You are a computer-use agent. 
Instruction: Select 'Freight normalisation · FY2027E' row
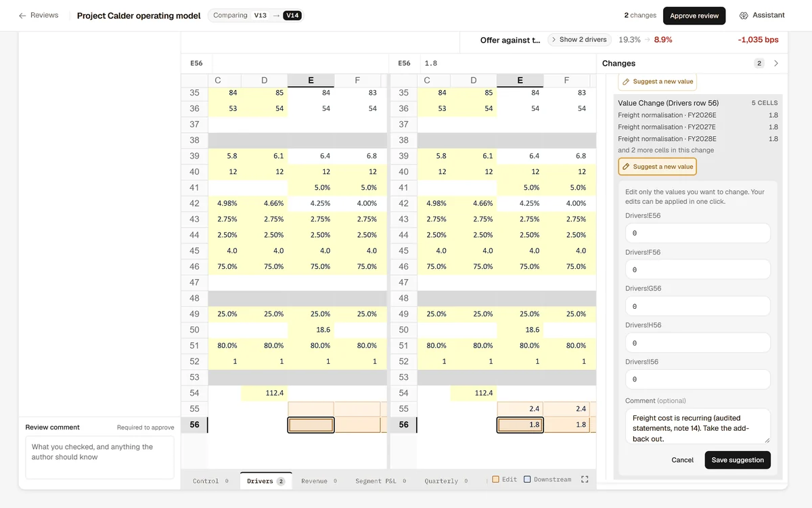coord(698,127)
